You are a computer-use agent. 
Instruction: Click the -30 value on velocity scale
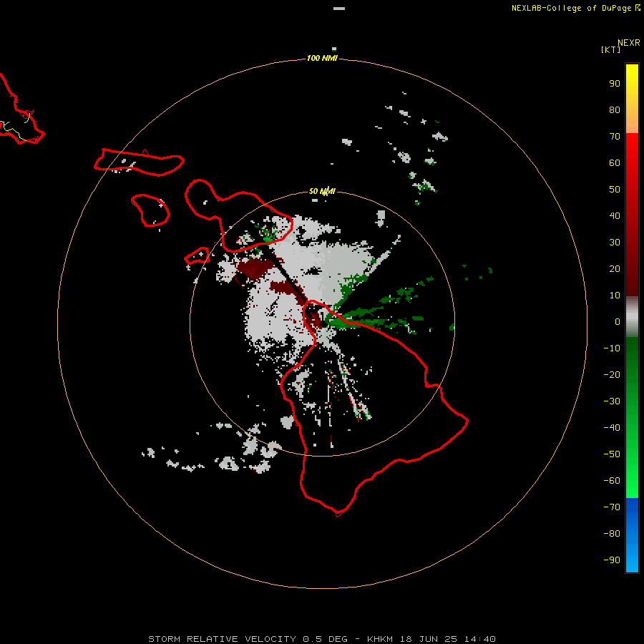tap(612, 401)
